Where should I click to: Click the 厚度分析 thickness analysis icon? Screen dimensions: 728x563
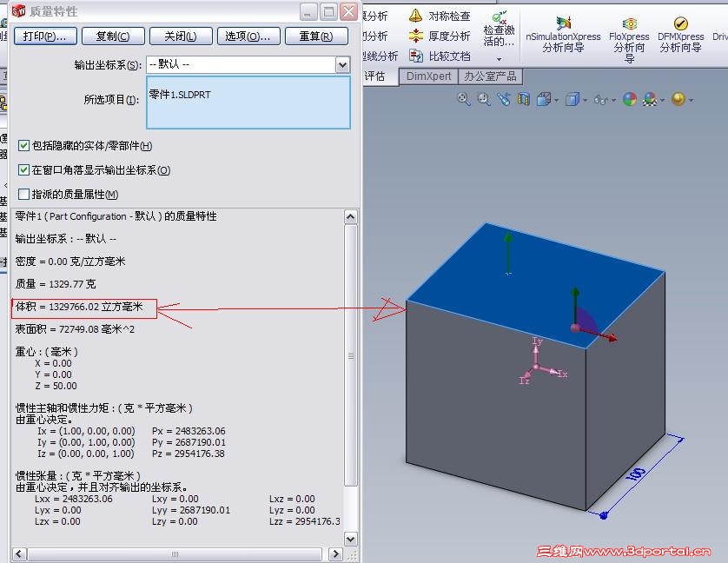point(415,36)
